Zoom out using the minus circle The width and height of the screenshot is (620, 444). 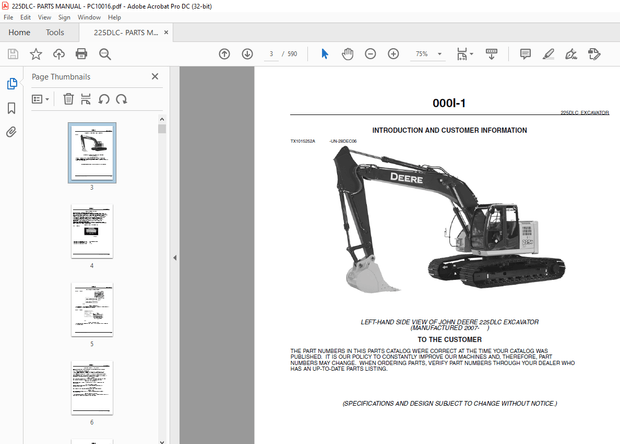coord(370,54)
